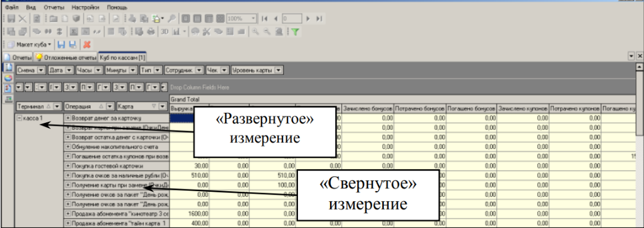Click the printer icon in the second toolbar
The image size is (644, 228).
(150, 31)
